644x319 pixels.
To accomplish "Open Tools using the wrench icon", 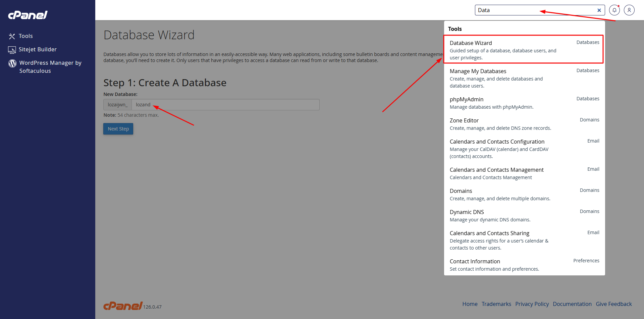I will [25, 36].
